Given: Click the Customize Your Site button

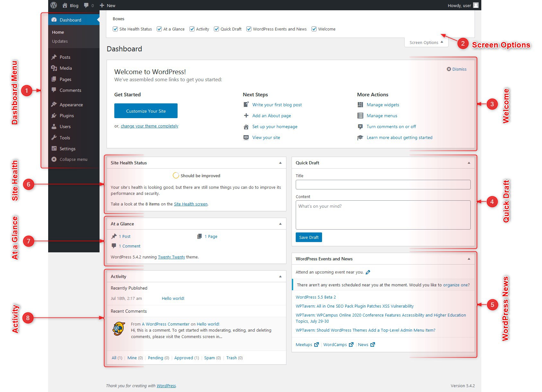Looking at the screenshot, I should click(x=146, y=111).
